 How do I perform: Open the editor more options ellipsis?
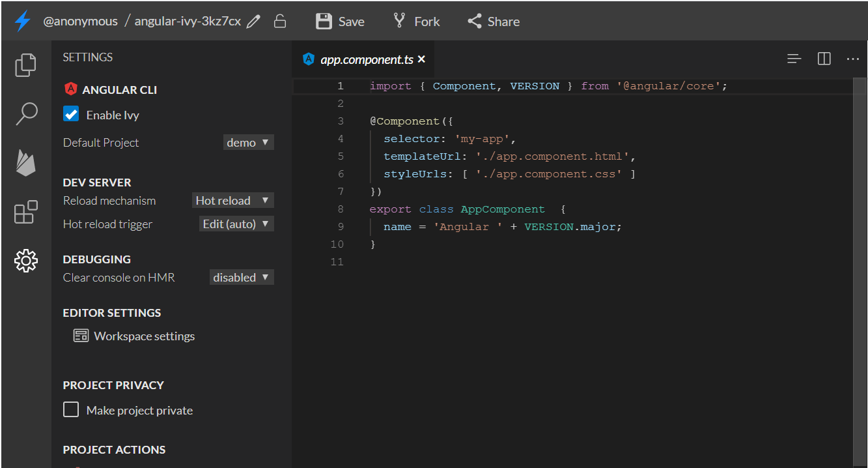coord(853,59)
